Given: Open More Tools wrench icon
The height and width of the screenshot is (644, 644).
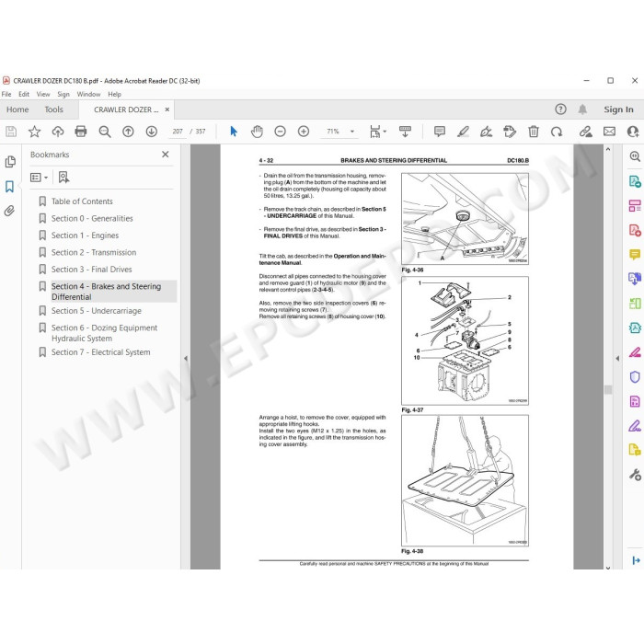Looking at the screenshot, I should click(x=635, y=475).
